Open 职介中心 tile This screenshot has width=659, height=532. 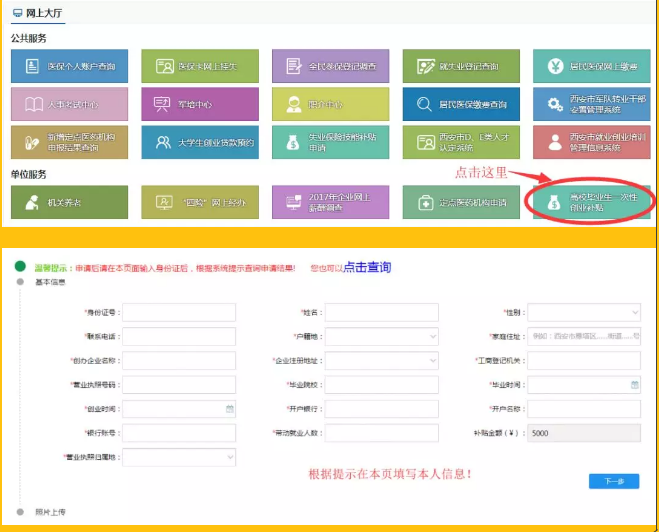click(x=330, y=104)
